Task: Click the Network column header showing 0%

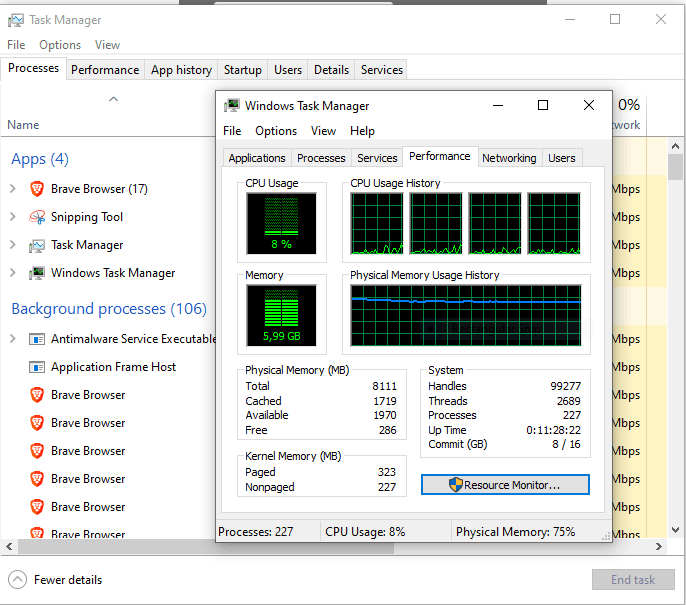Action: (629, 114)
